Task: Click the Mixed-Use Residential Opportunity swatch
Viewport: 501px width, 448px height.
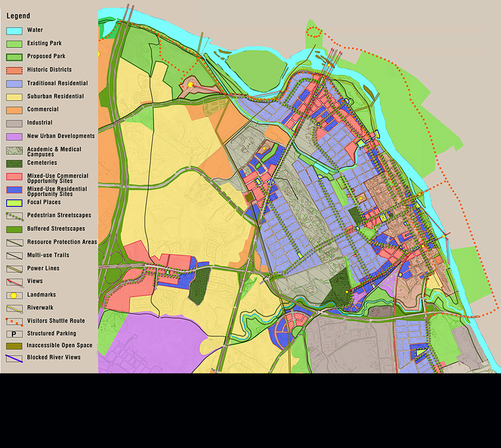Action: tap(14, 190)
